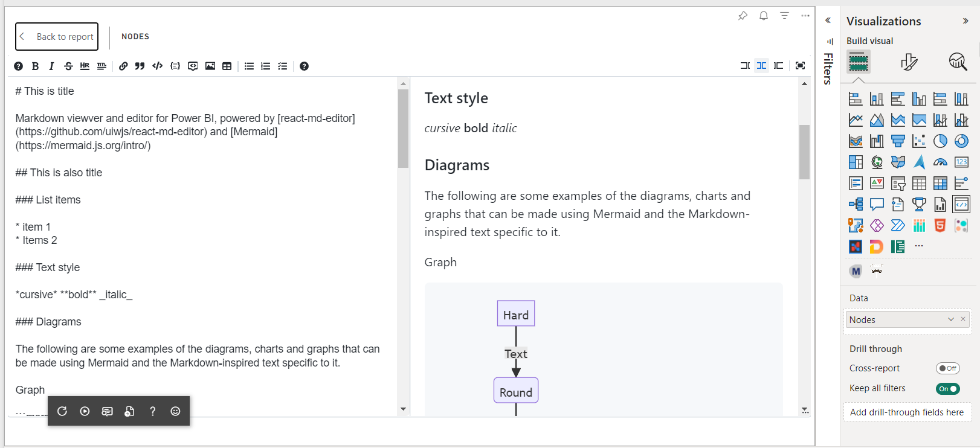Toggle fullscreen mode for the editor
Screen dimensions: 980x448
(801, 66)
